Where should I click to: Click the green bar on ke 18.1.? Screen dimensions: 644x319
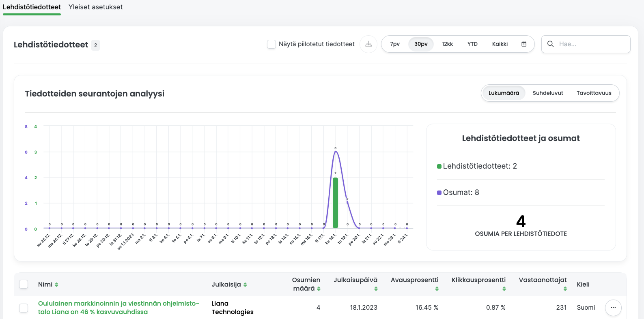335,203
